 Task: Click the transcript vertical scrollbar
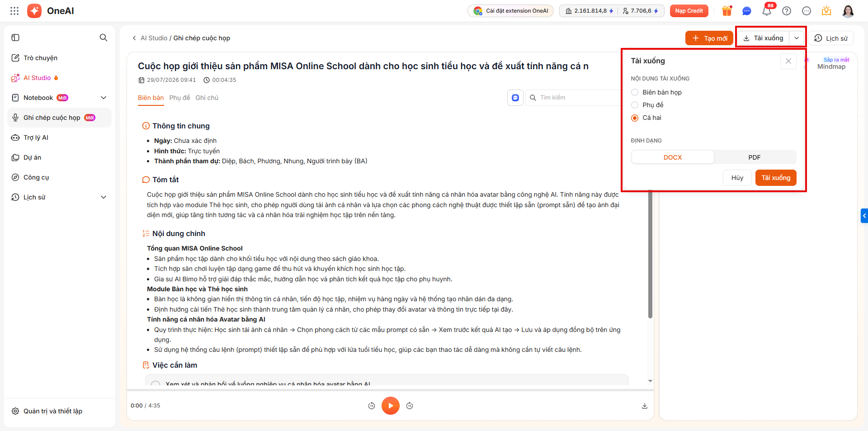(x=650, y=254)
